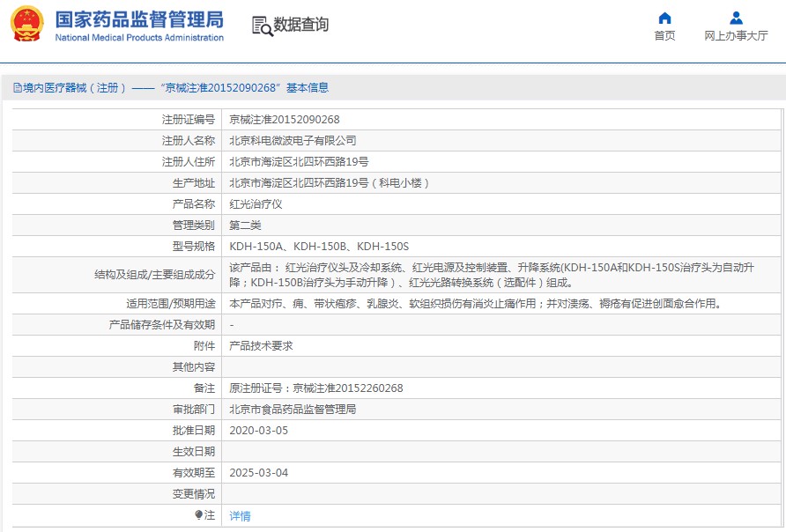Click the 型号规格 row label
Screen dimensions: 786x532
194,247
